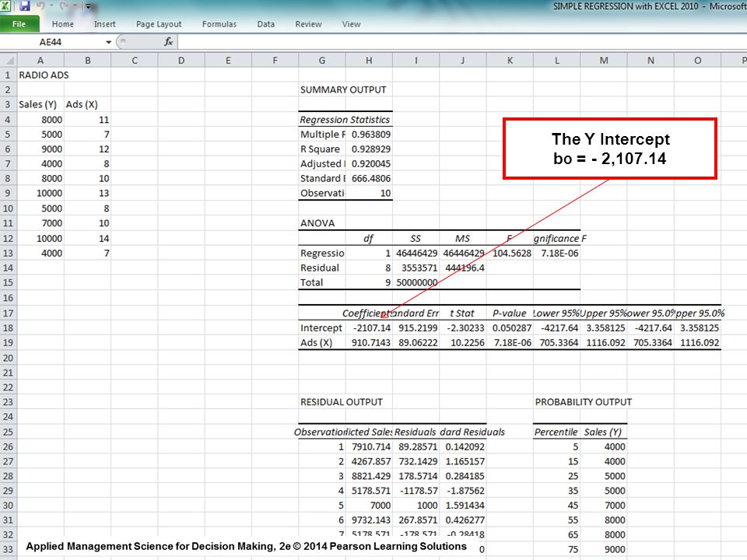
Task: Click the Excel application icon in title bar
Action: click(5, 5)
